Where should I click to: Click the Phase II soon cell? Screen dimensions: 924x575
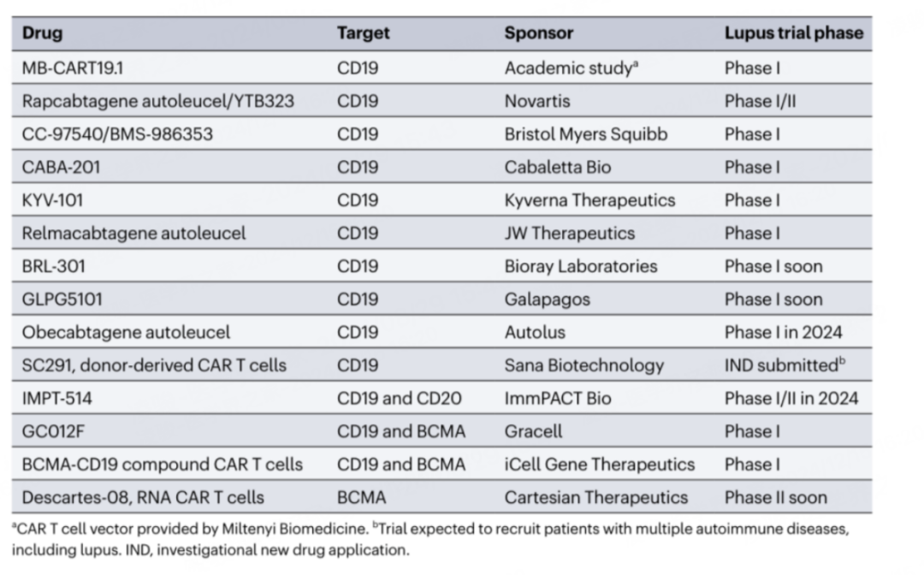click(775, 497)
